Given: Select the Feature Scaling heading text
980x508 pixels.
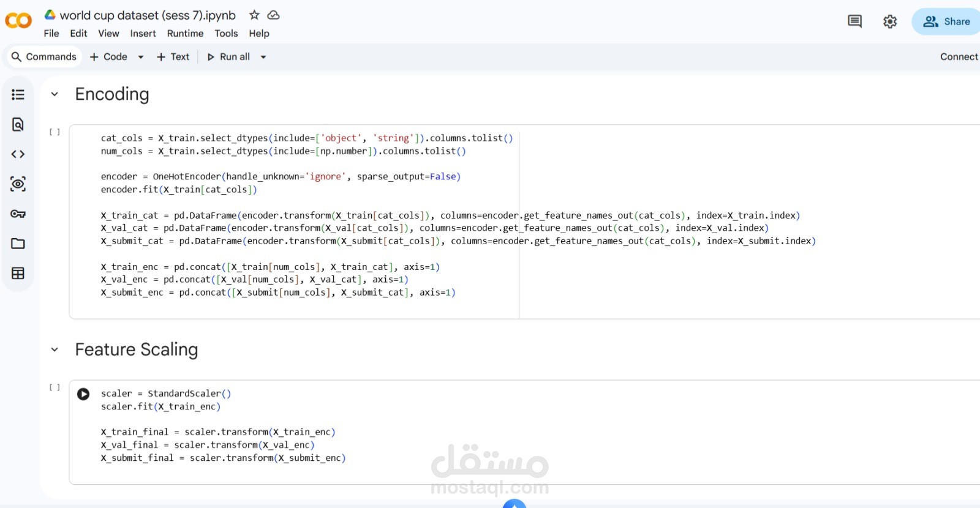Looking at the screenshot, I should [137, 349].
